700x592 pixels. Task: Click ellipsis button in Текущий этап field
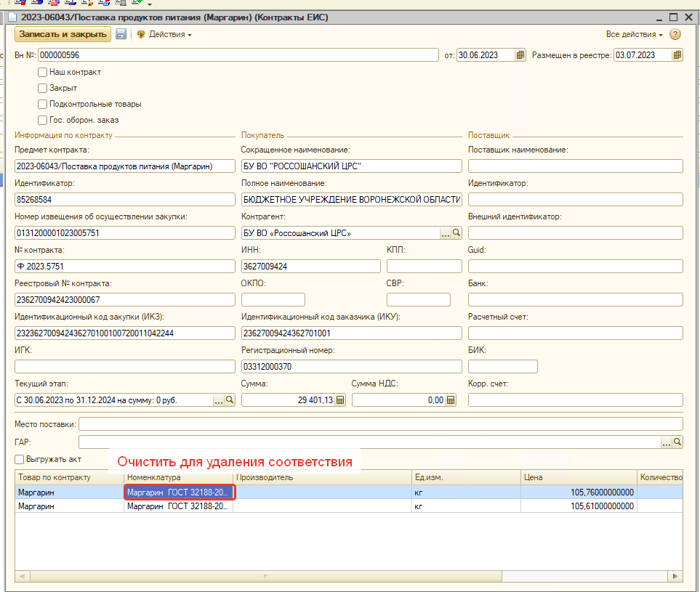[x=218, y=400]
